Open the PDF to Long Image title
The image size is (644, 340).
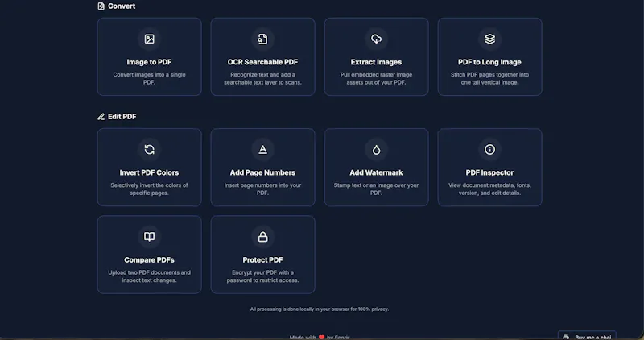pos(489,62)
